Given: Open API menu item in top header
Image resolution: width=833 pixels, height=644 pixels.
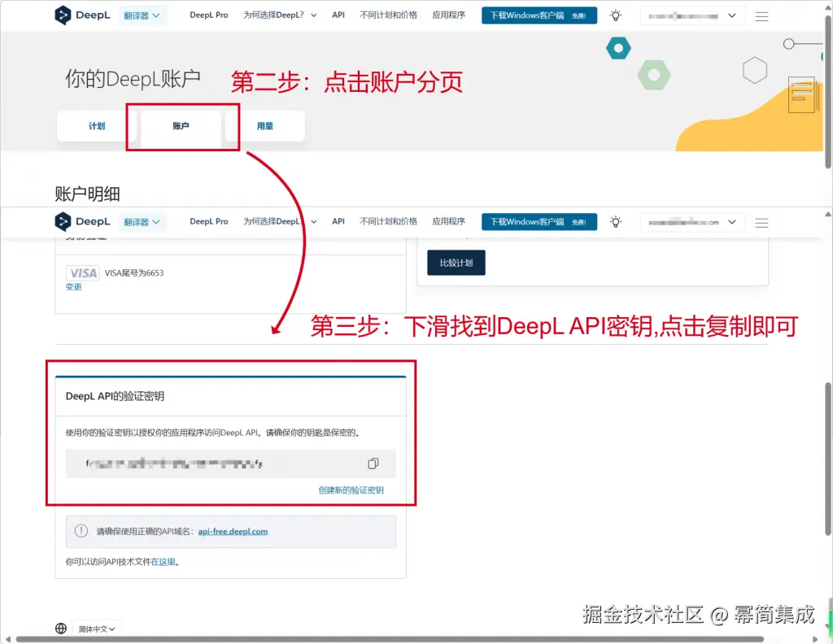Looking at the screenshot, I should [x=338, y=15].
